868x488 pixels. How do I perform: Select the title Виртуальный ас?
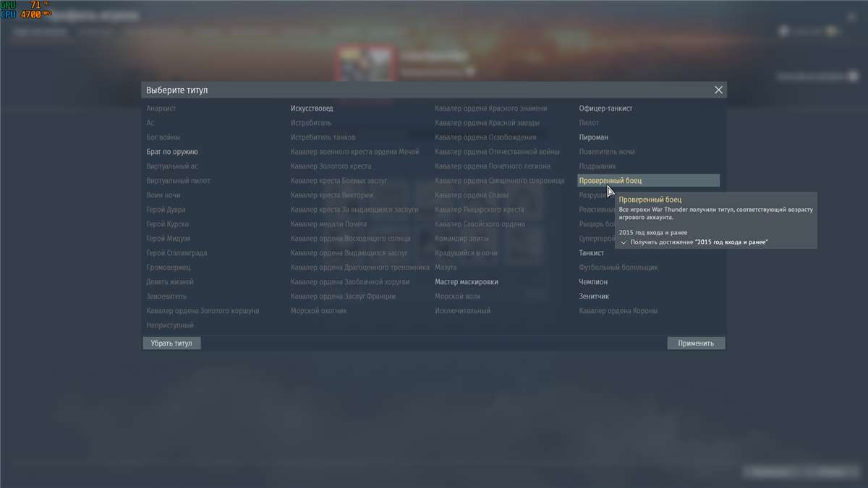(x=172, y=166)
